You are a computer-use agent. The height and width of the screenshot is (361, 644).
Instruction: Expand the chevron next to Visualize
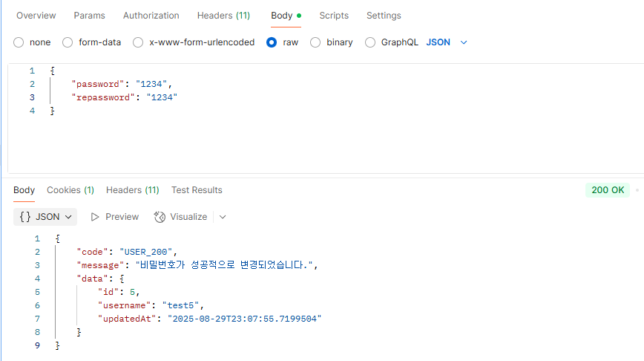[x=223, y=217]
